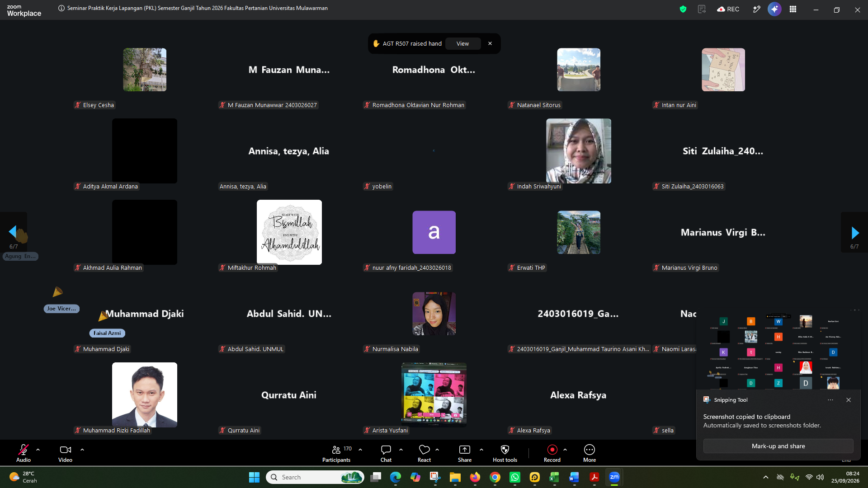Open the weather widget 28°C Cerah
Viewport: 868px width, 488px height.
(24, 477)
